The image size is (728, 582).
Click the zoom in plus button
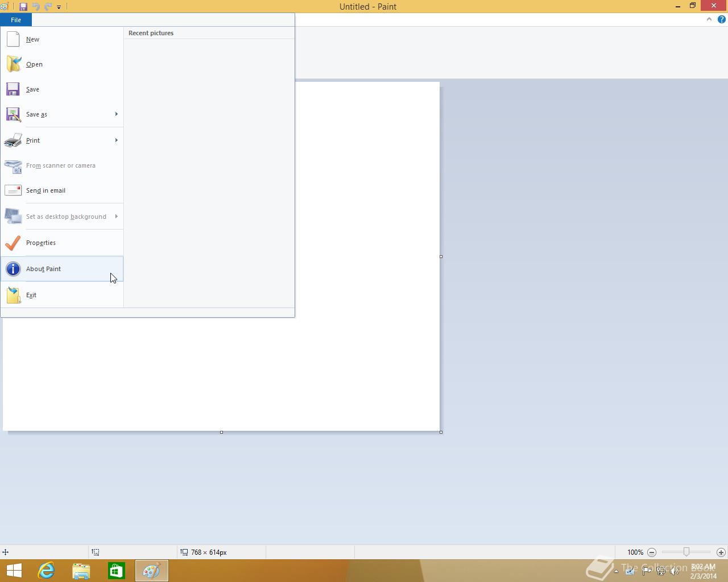[x=721, y=552]
